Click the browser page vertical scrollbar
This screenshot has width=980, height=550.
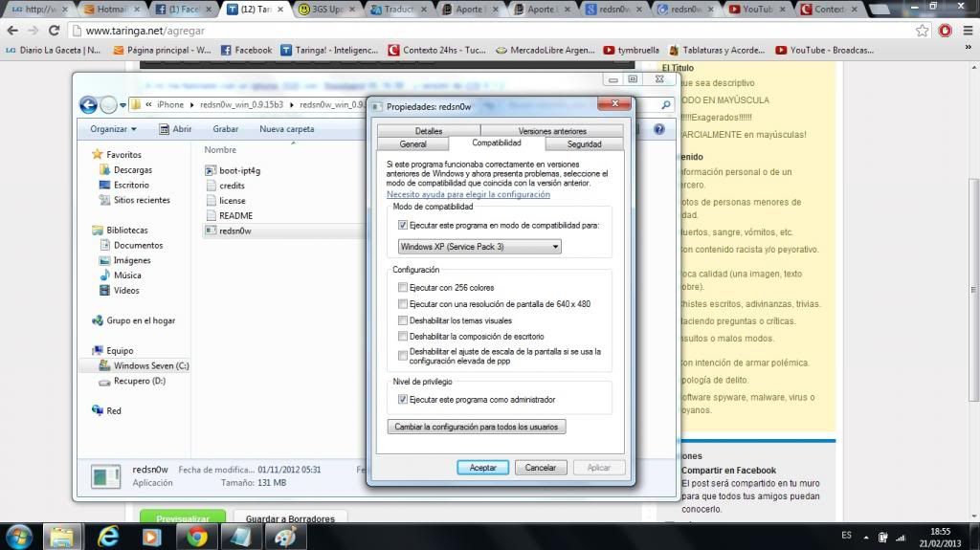coord(973,290)
